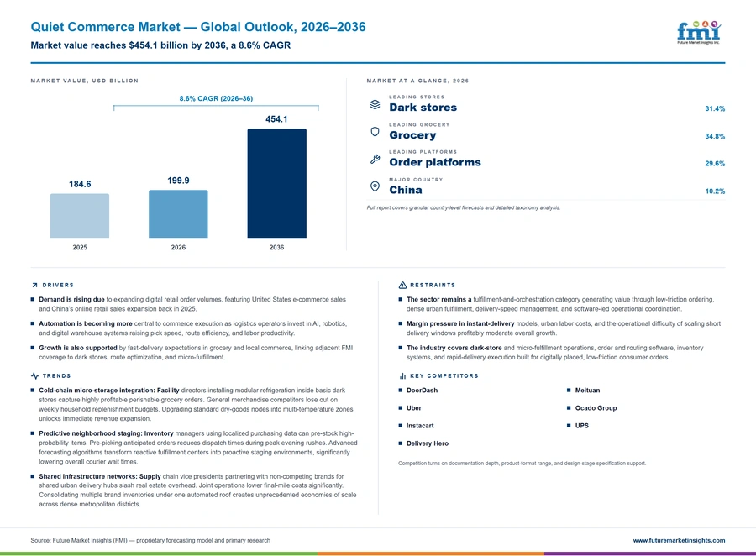Click the stacked layers icon beside Dark stores
Viewport: 756px width, 556px height.
(375, 104)
